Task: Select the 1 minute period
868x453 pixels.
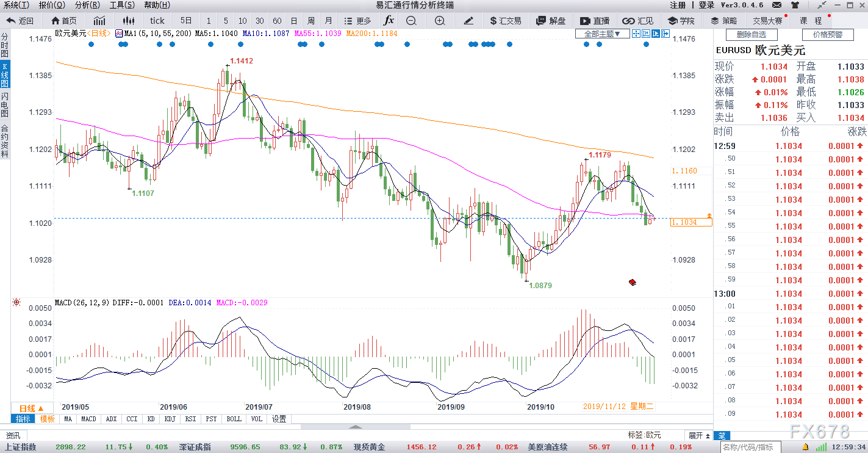Action: tap(209, 20)
